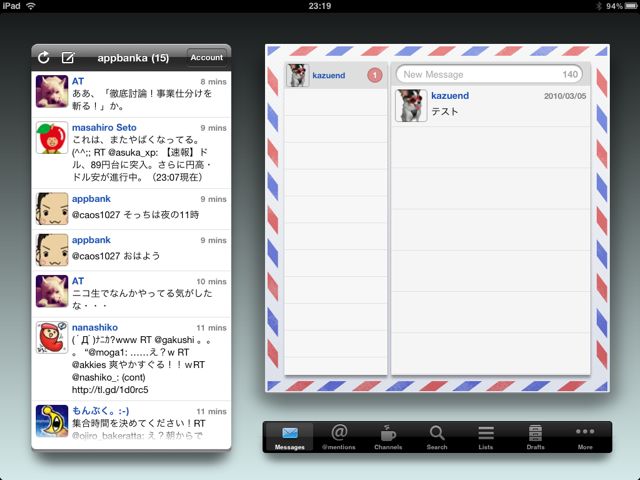
Task: Go to the Search tab
Action: 437,438
